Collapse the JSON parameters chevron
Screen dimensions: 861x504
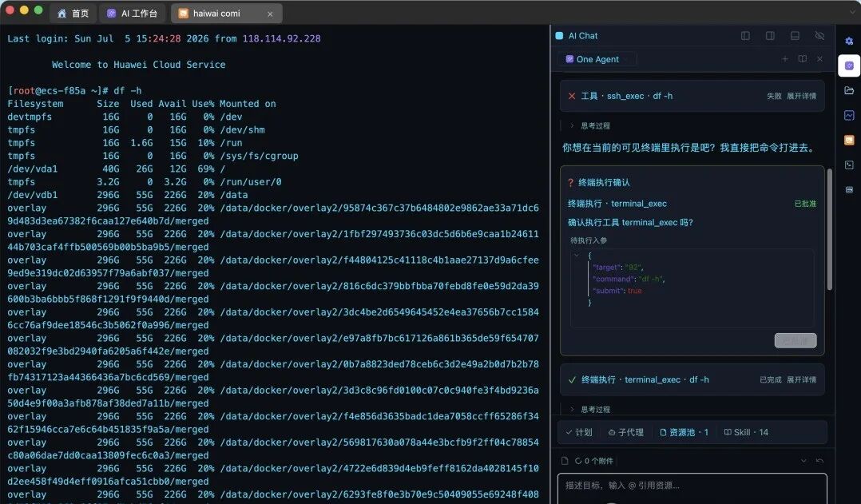click(x=576, y=256)
